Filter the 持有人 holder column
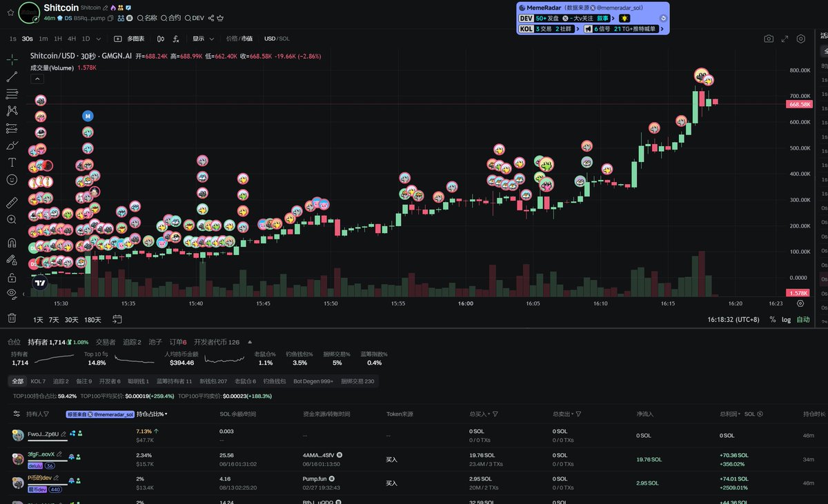 [x=46, y=414]
